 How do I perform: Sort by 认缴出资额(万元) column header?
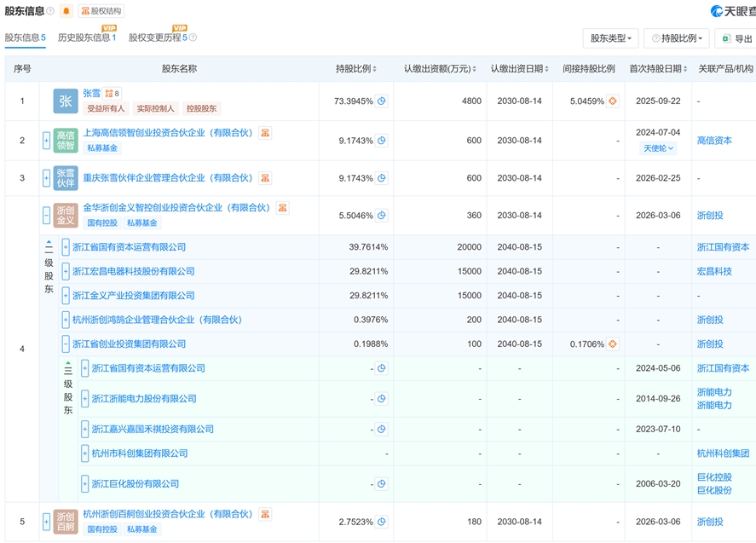[x=440, y=68]
